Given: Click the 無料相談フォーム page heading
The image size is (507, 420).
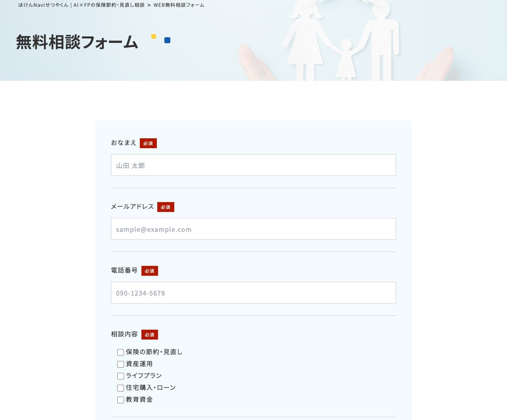Looking at the screenshot, I should pos(77,42).
